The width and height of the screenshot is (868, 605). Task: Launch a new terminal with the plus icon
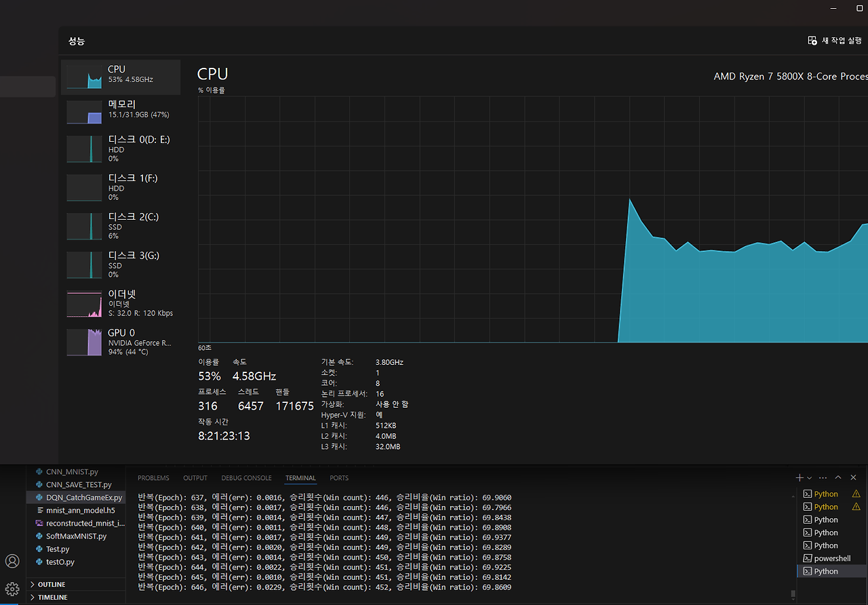tap(800, 477)
